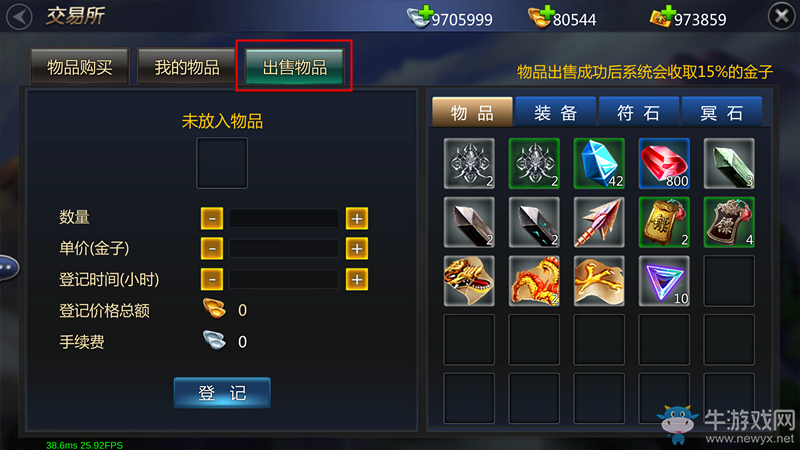This screenshot has height=450, width=800.
Task: Switch to the 装备 category tab
Action: click(556, 112)
